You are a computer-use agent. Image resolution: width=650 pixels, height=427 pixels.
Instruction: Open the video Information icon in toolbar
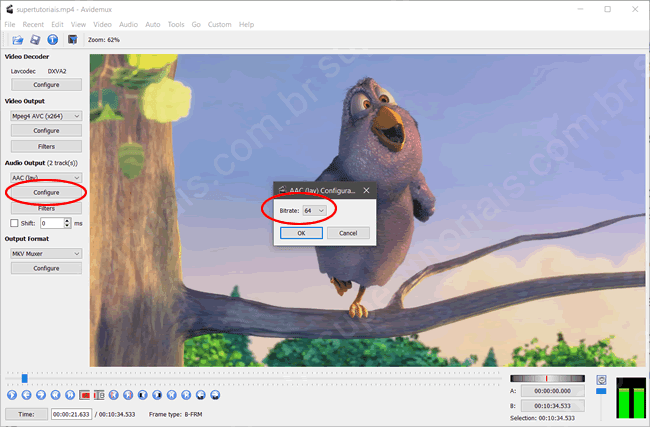click(52, 40)
